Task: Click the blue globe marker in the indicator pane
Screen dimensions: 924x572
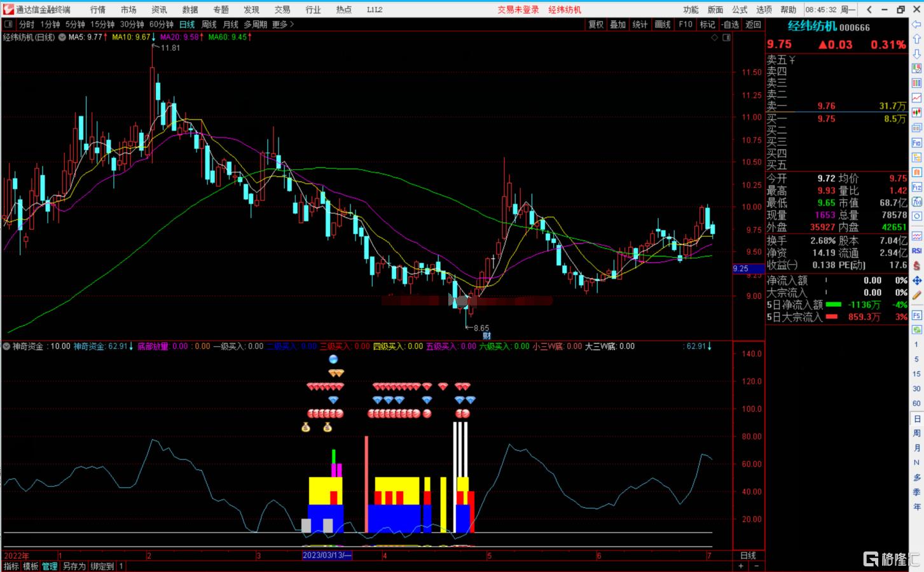Action: [333, 359]
